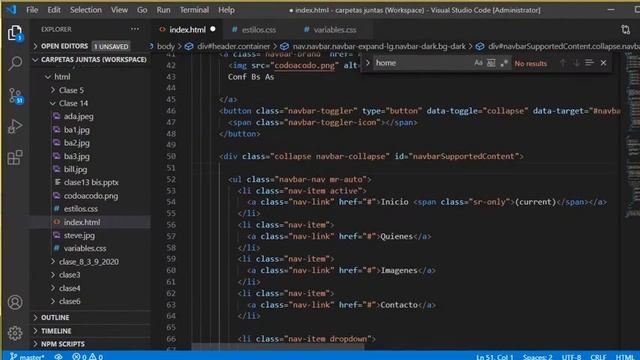Screen dimensions: 640x360
Task: Expand the clase4 folder
Action: tap(53, 288)
